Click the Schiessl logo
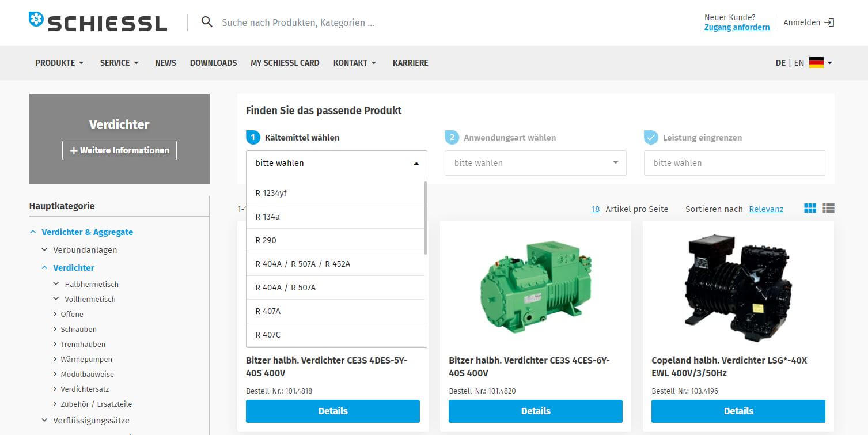Viewport: 868px width, 435px height. [x=98, y=22]
